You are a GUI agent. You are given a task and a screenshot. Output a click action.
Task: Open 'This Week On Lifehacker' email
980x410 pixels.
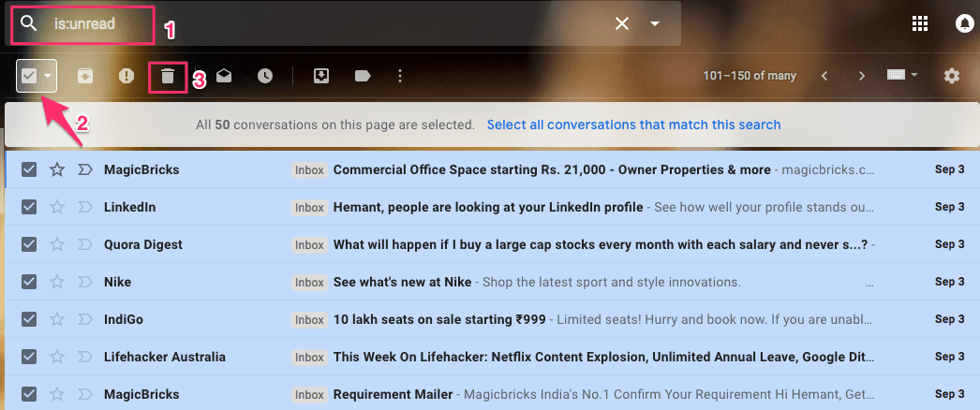coord(602,357)
